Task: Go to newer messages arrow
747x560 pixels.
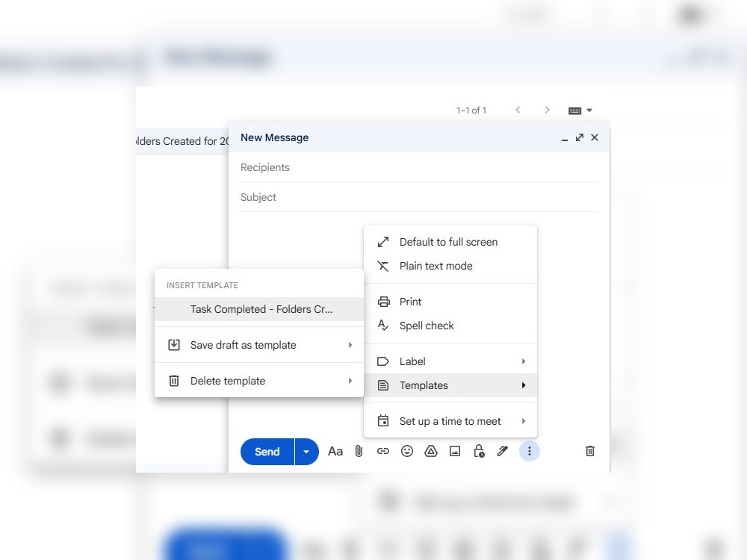Action: 518,110
